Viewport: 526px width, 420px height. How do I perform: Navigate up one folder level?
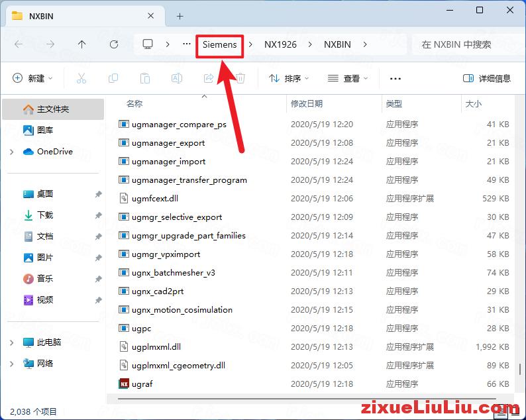click(82, 44)
